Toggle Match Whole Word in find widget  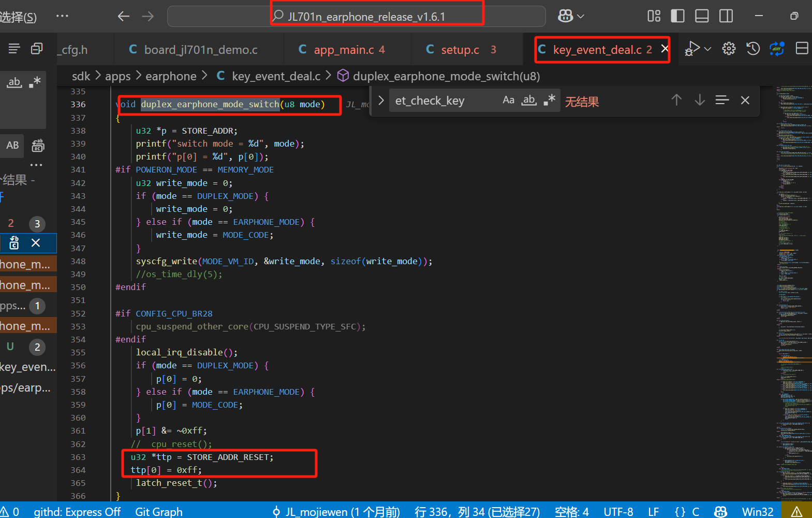pos(529,100)
